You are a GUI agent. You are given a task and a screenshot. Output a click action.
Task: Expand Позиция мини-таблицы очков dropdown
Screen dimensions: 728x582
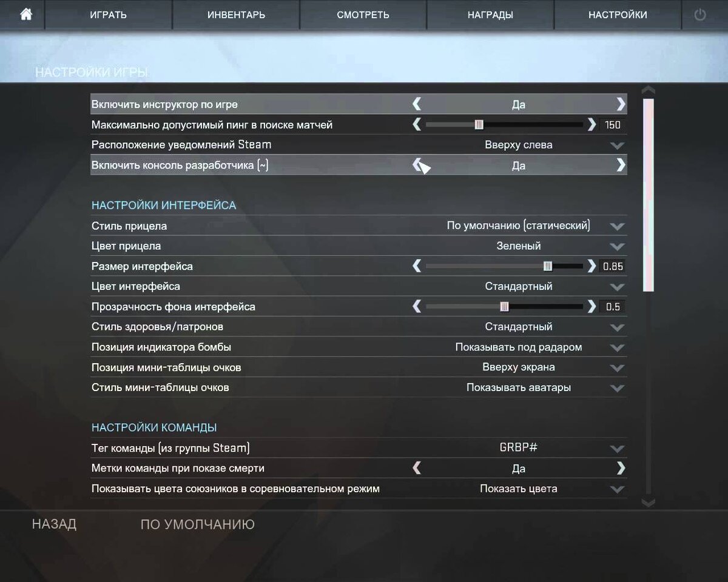coord(617,368)
